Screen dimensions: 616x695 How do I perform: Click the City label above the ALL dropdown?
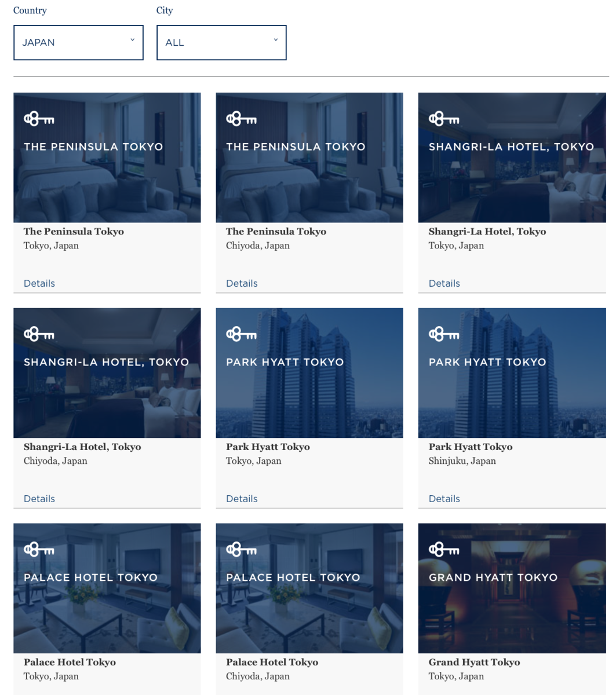(165, 10)
